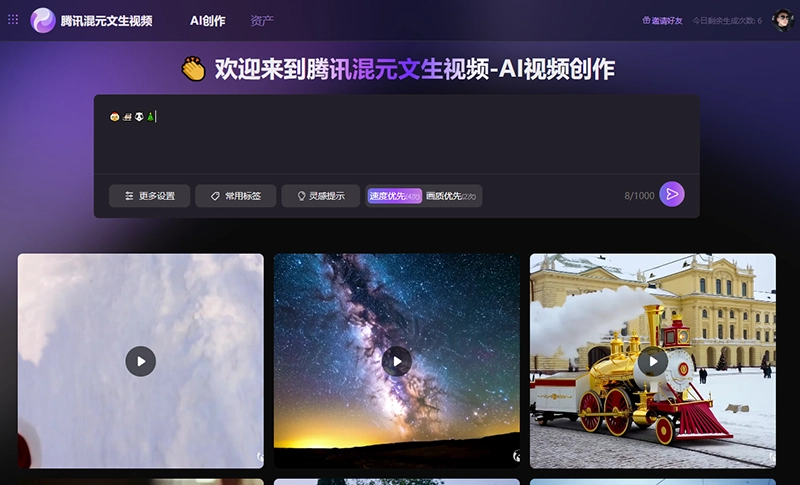The image size is (800, 485).
Task: Open the user avatar profile
Action: [783, 20]
